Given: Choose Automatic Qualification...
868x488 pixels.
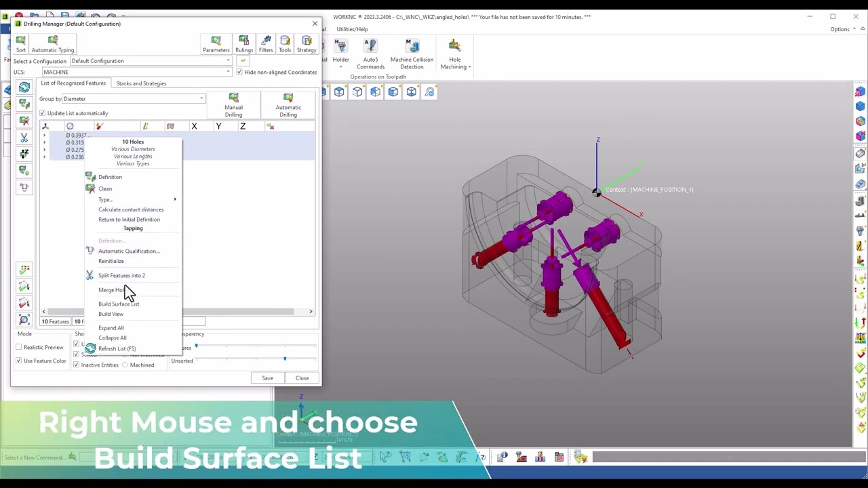Looking at the screenshot, I should click(129, 251).
